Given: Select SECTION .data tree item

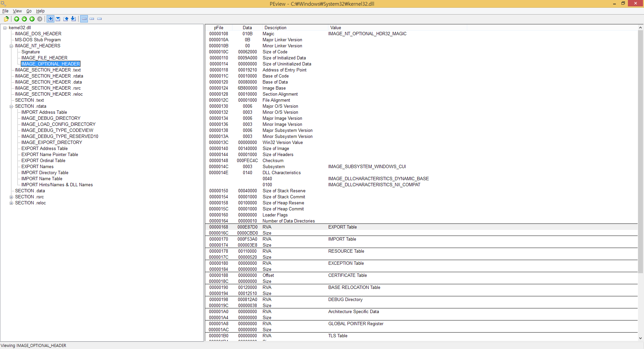Looking at the screenshot, I should pyautogui.click(x=30, y=191).
